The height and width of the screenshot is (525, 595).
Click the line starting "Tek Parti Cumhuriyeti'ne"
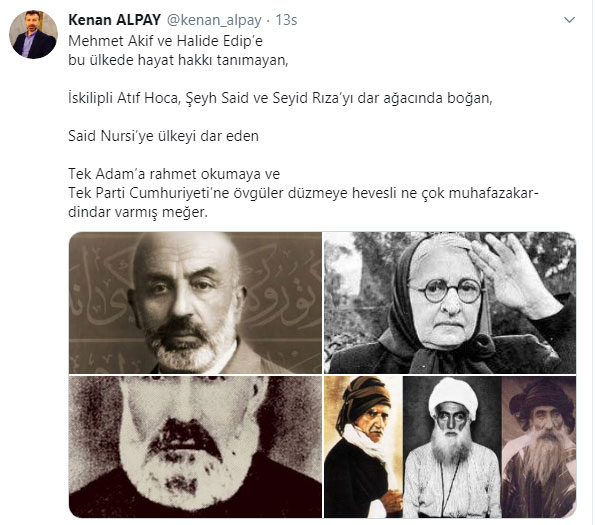[x=304, y=193]
